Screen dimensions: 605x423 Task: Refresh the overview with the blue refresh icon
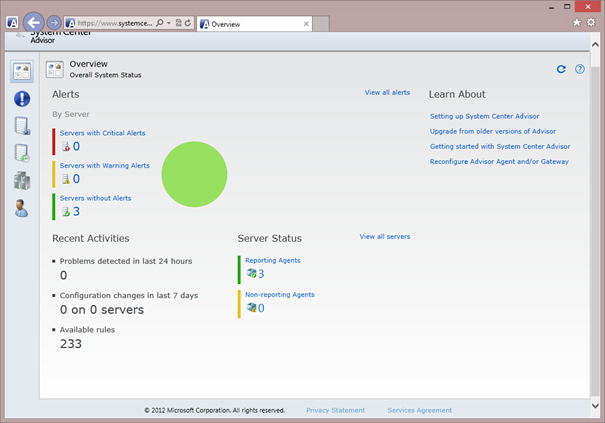(562, 69)
